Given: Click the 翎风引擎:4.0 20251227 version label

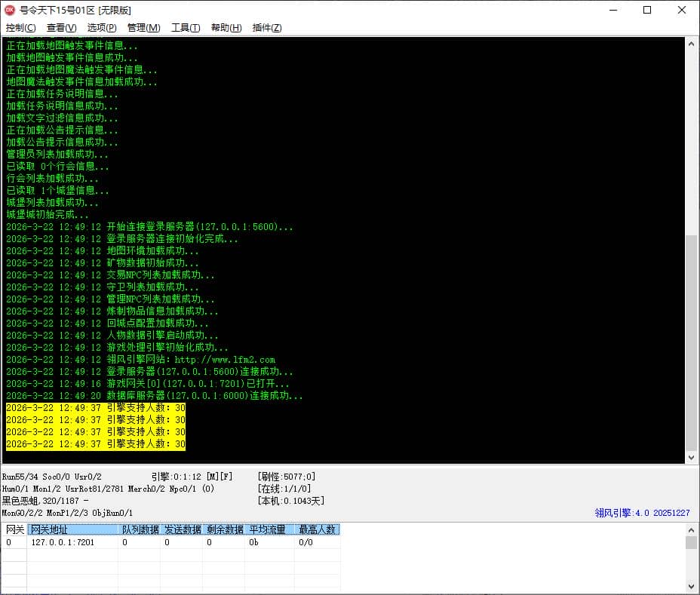Looking at the screenshot, I should click(642, 513).
